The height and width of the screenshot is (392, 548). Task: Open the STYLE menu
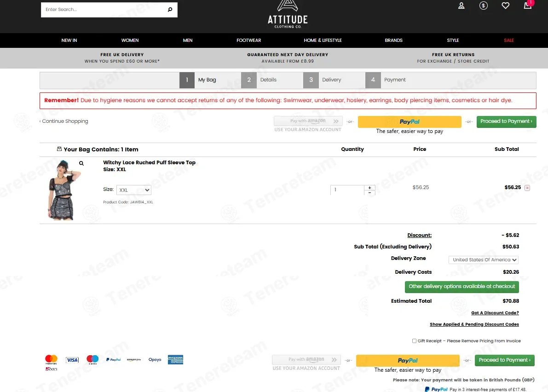click(x=453, y=40)
